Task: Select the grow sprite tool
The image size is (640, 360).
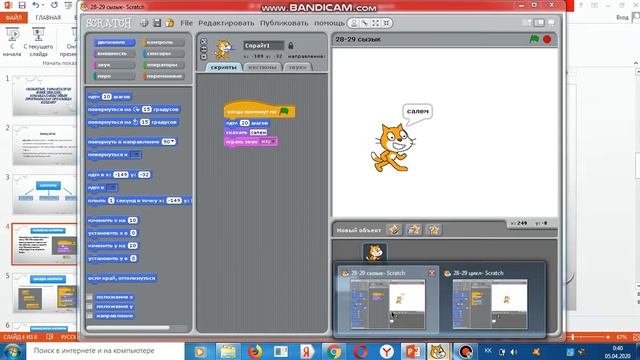Action: (x=376, y=23)
